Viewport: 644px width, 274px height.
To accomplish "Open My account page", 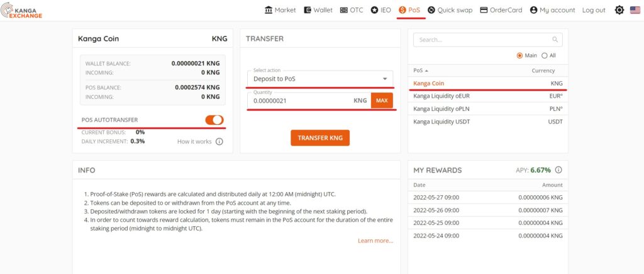I will (552, 10).
